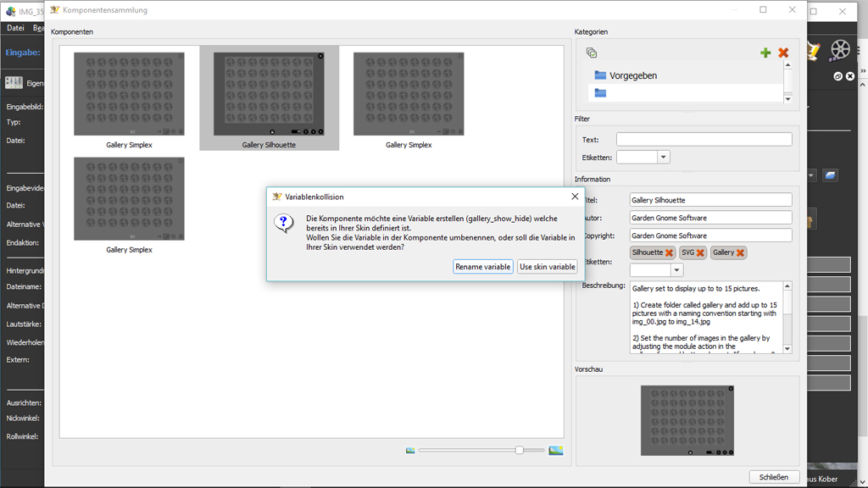This screenshot has height=488, width=868.
Task: Open the Datei menu
Action: click(x=15, y=28)
